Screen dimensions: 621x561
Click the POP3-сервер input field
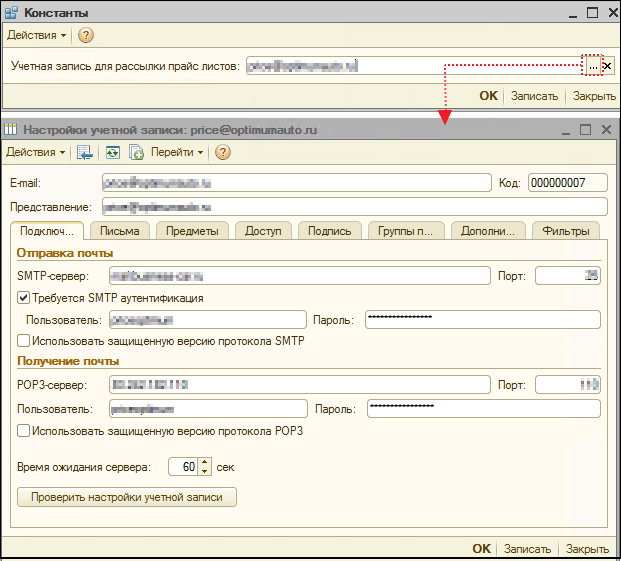[x=300, y=384]
